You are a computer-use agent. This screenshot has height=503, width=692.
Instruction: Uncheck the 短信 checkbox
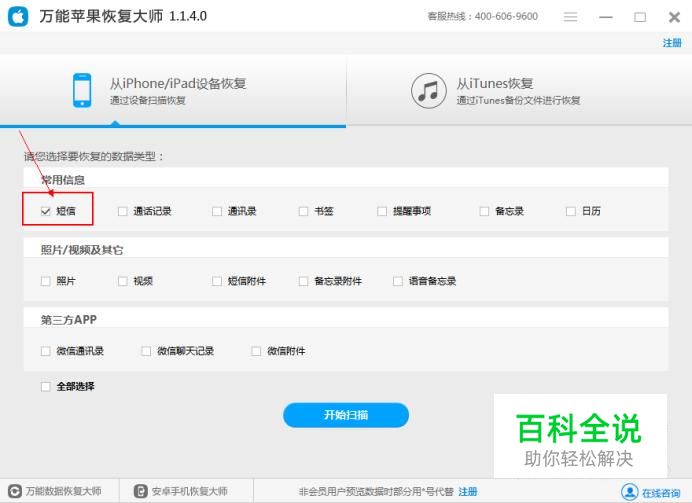(x=45, y=211)
